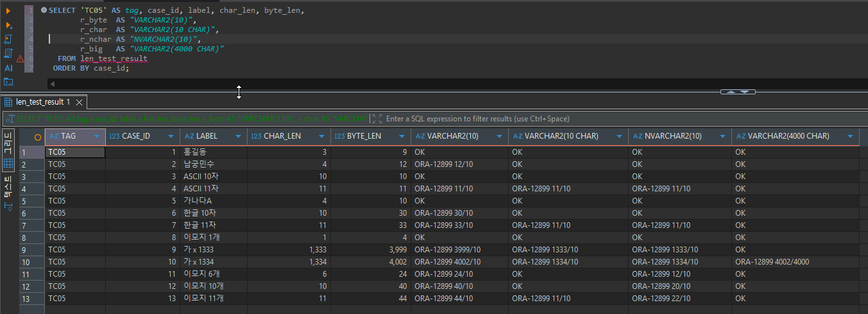
Task: Click ORDER BY case_id line in editor
Action: [91, 68]
